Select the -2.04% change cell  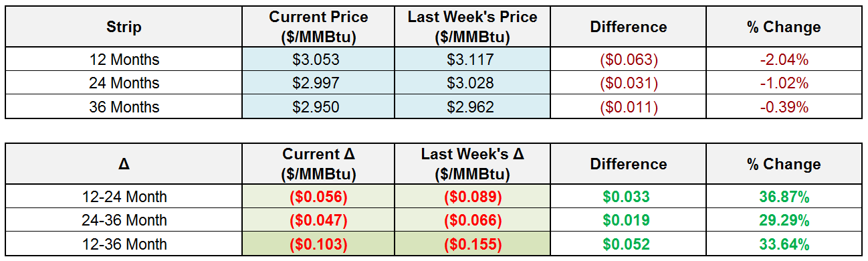(x=784, y=60)
